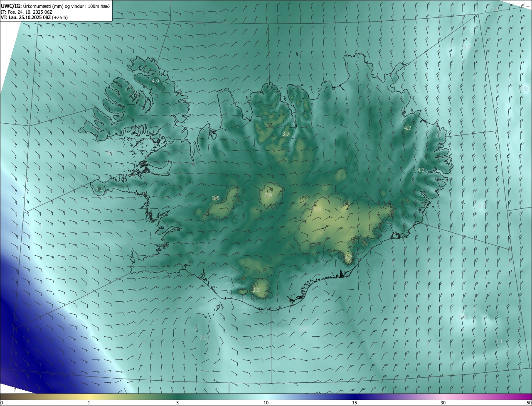Click the '50' tick on the colour scale
532x406 pixels.
click(x=529, y=403)
